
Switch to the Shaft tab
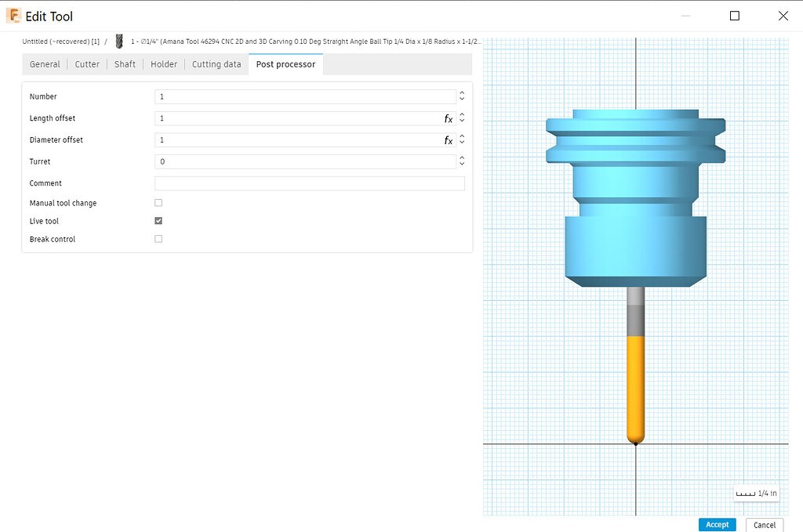[x=124, y=63]
